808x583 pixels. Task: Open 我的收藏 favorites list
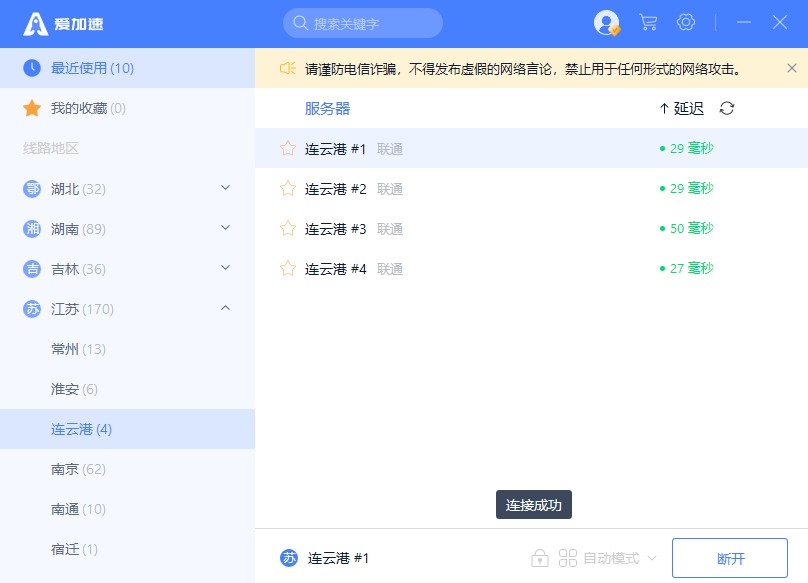[x=88, y=108]
